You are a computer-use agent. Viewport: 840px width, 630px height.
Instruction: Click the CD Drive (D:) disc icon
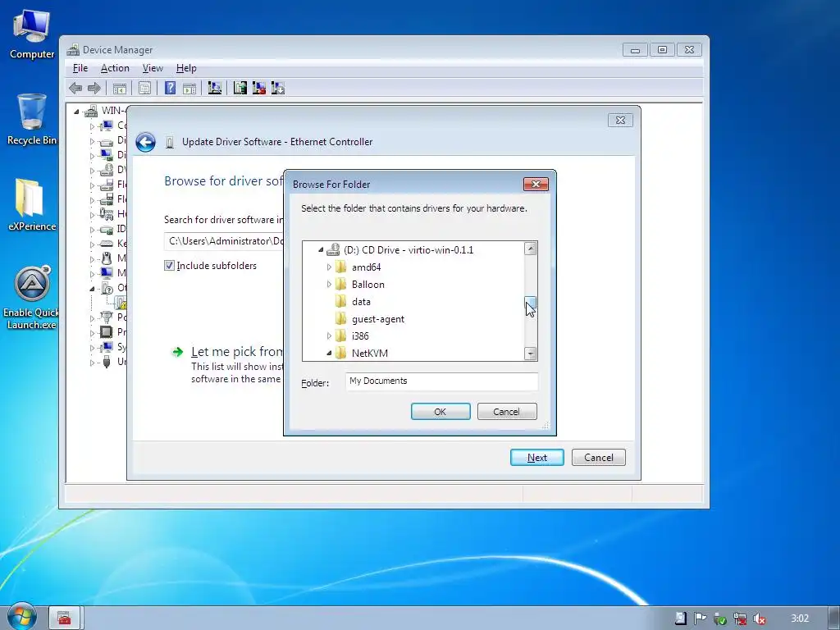[333, 249]
